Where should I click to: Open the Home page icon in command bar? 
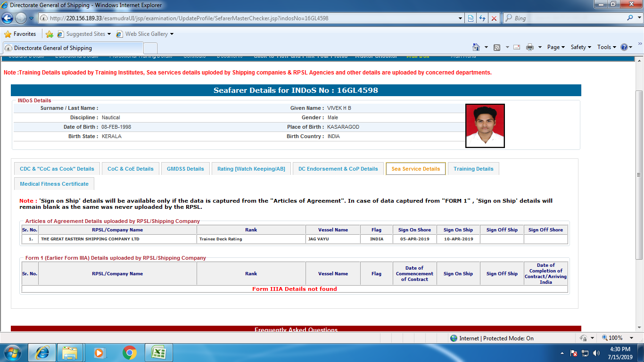point(476,47)
